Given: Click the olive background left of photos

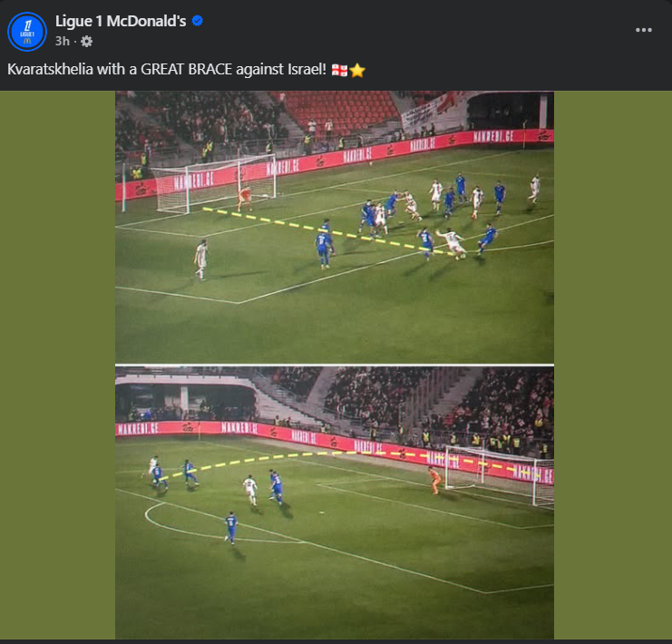Looking at the screenshot, I should click(x=57, y=365).
